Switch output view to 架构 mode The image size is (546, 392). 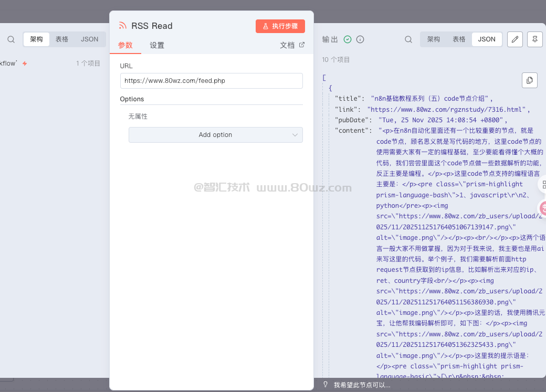(x=434, y=39)
